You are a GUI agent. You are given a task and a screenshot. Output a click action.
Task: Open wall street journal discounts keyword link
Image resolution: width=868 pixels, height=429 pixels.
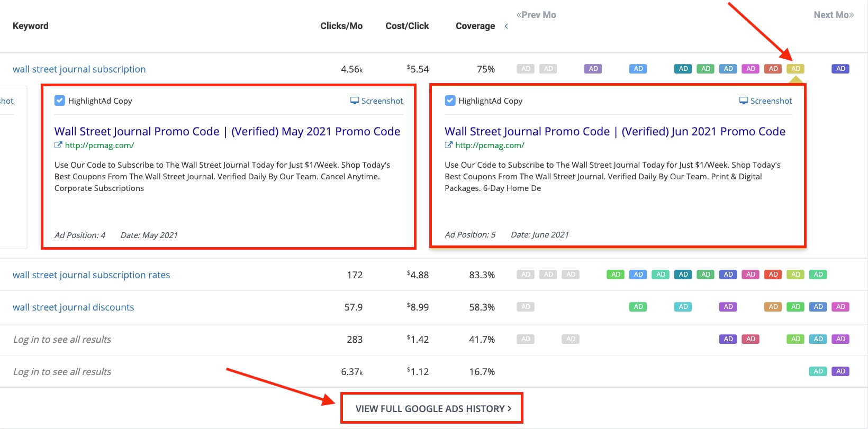coord(73,307)
